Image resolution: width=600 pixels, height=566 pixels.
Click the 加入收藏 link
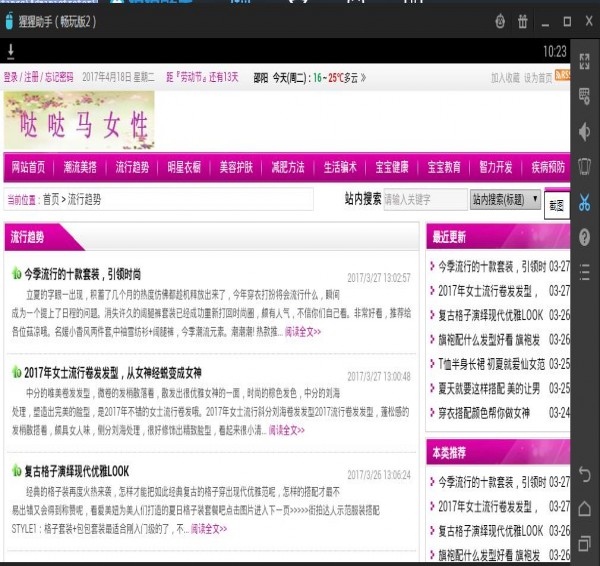pos(505,78)
